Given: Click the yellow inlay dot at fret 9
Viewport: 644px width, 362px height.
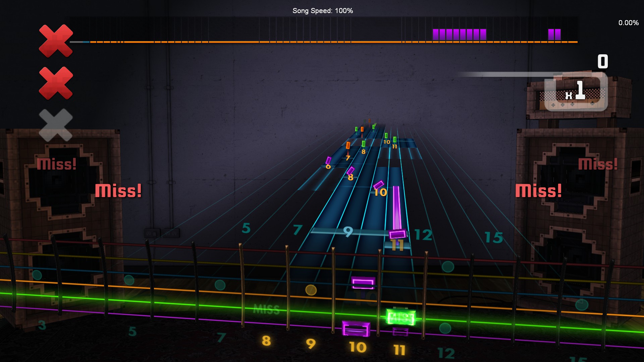Looking at the screenshot, I should pyautogui.click(x=311, y=290).
